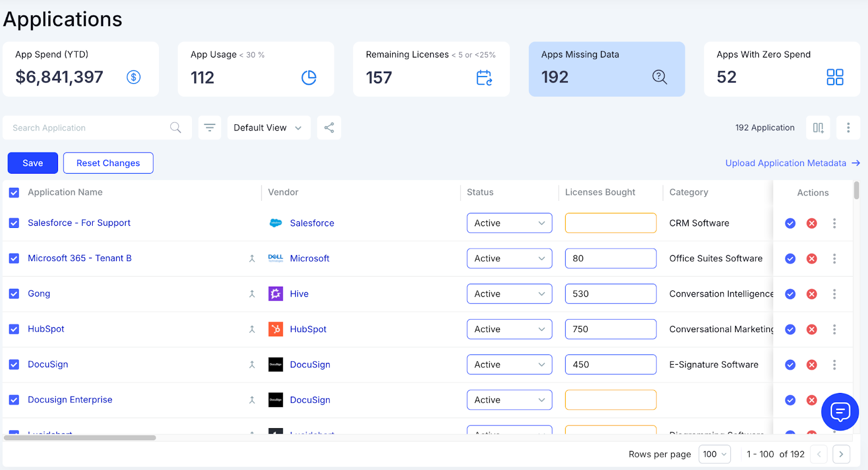Click the calendar icon in Remaining Licenses card

(x=484, y=78)
